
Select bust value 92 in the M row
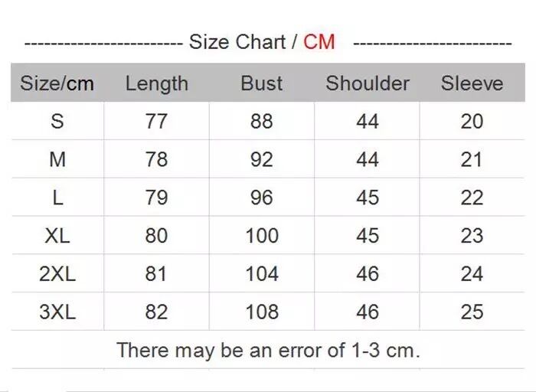click(261, 159)
